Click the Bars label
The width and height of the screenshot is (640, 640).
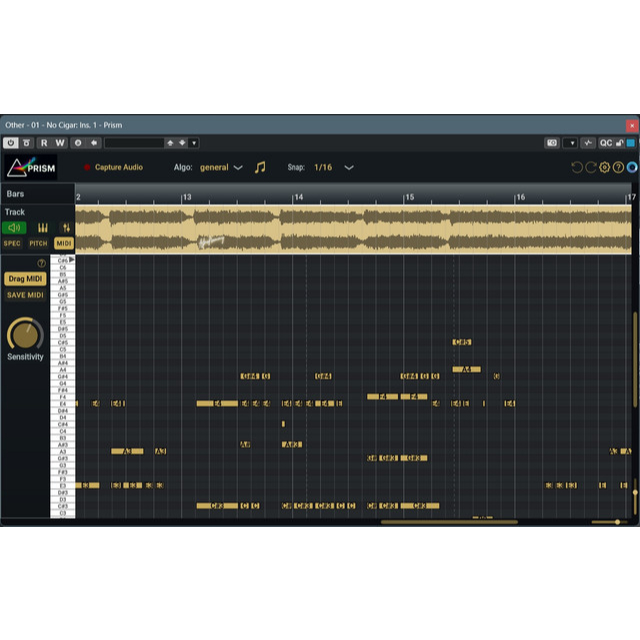tap(16, 194)
